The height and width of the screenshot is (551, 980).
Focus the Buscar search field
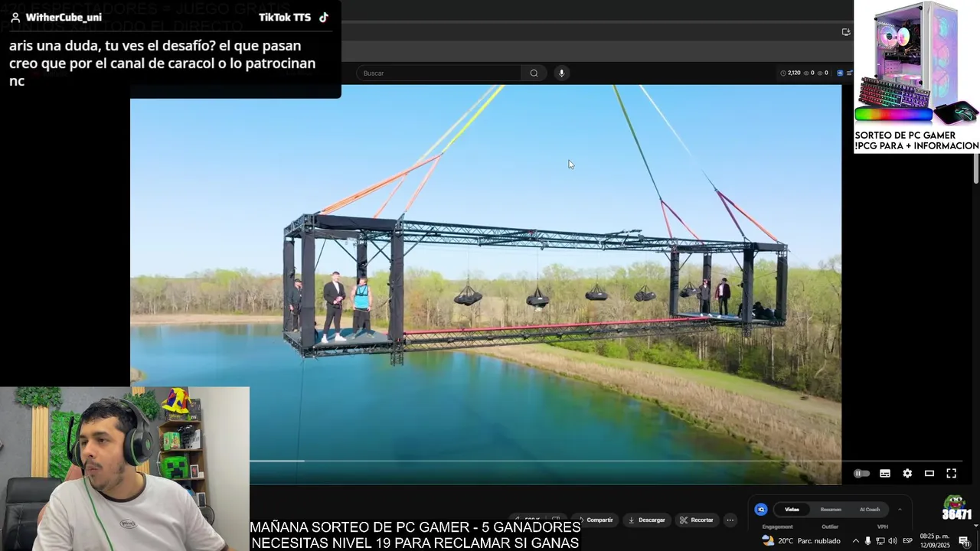pyautogui.click(x=440, y=73)
